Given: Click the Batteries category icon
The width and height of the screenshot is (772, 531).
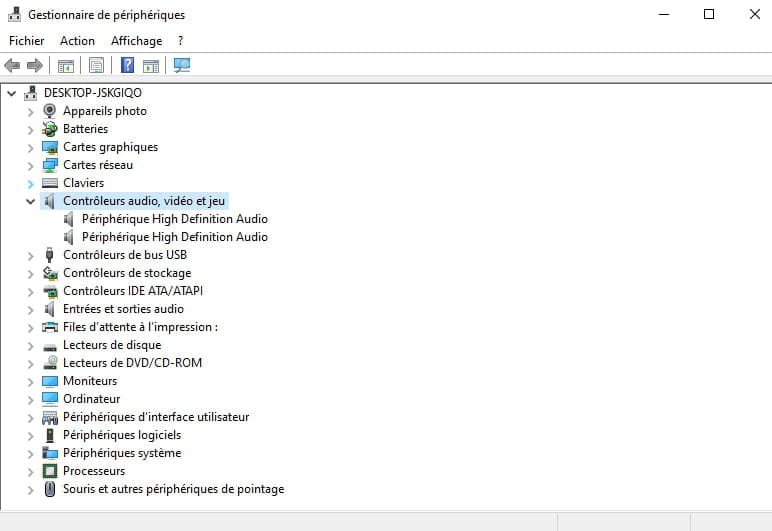Looking at the screenshot, I should coord(50,129).
